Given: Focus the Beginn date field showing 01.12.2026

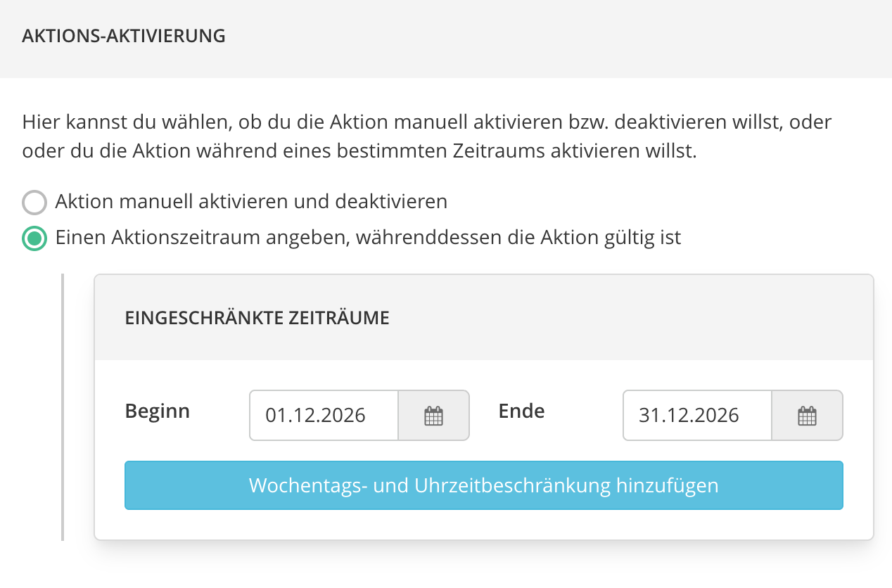Looking at the screenshot, I should pos(324,416).
